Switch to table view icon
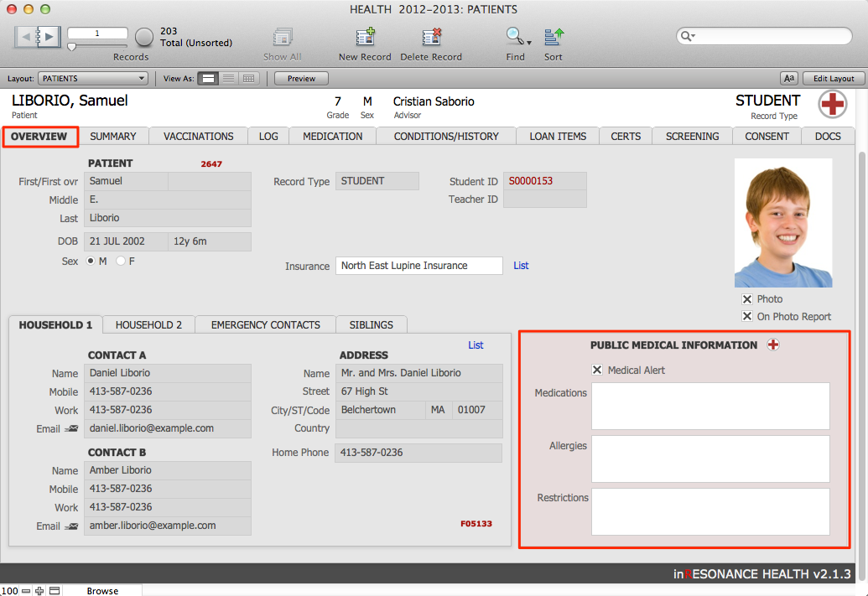Viewport: 868px width, 596px height. click(248, 79)
